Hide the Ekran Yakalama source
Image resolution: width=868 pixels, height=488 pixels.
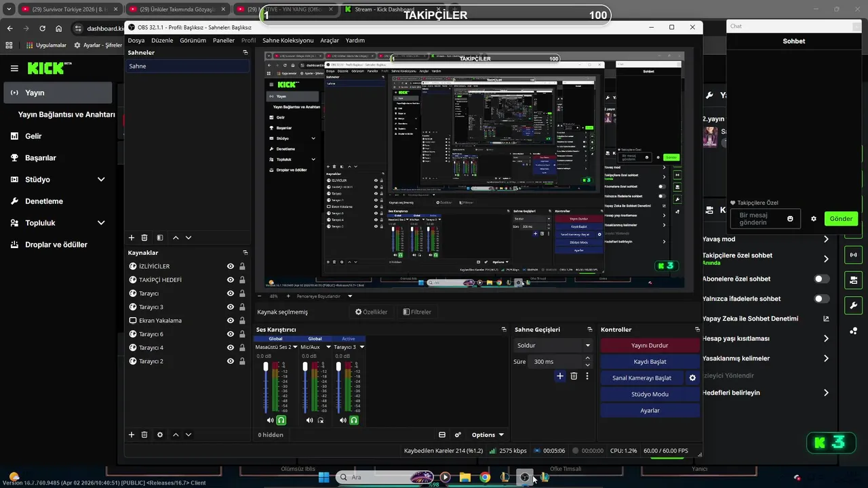tap(231, 321)
